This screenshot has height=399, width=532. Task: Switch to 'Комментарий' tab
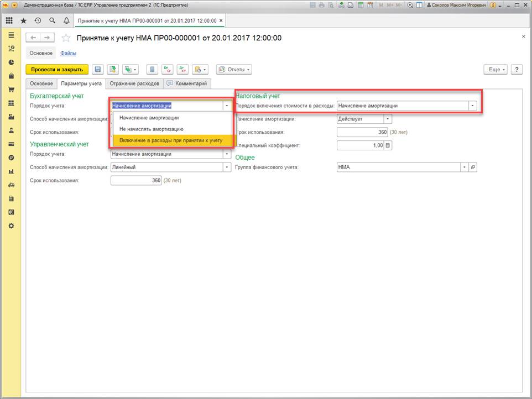pos(187,84)
